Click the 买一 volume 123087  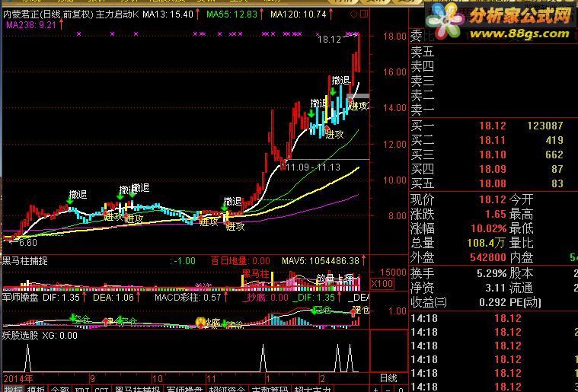click(x=545, y=126)
